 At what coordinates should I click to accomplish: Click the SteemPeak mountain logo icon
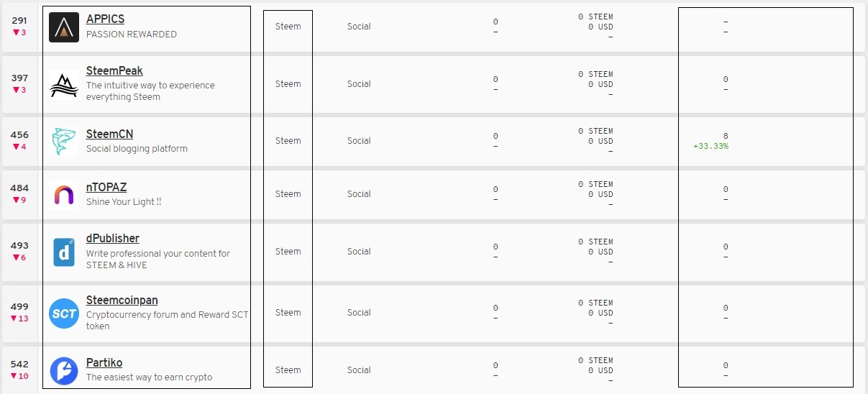[x=64, y=84]
